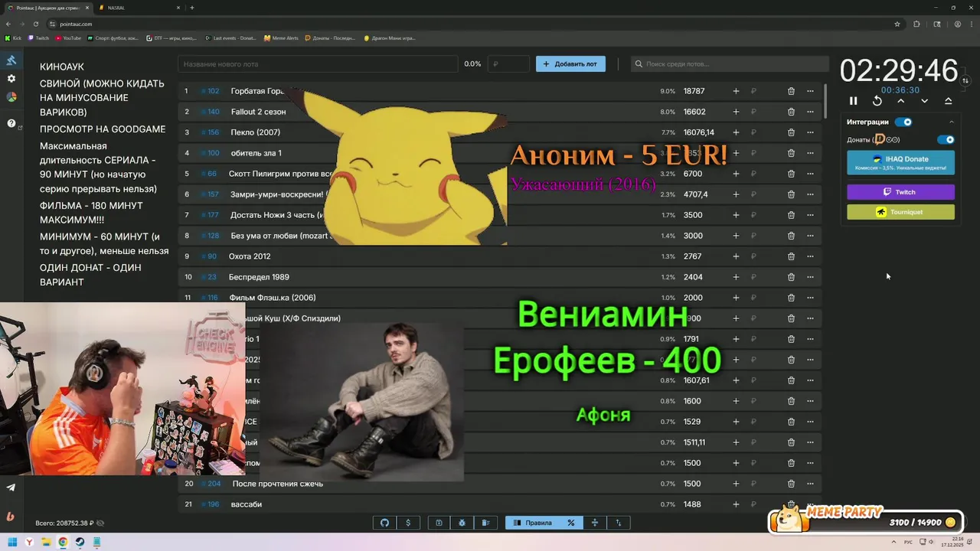
Task: Add time with the up chevron
Action: [901, 101]
